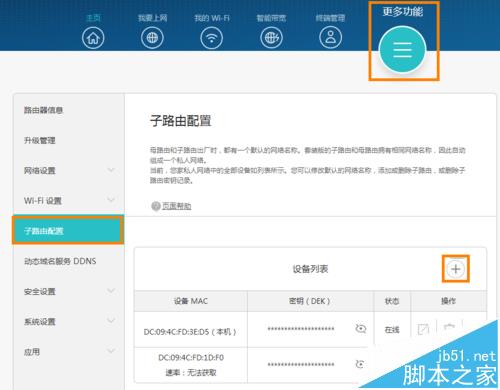
Task: Expand the 网络设置 sidebar section
Action: 111,170
